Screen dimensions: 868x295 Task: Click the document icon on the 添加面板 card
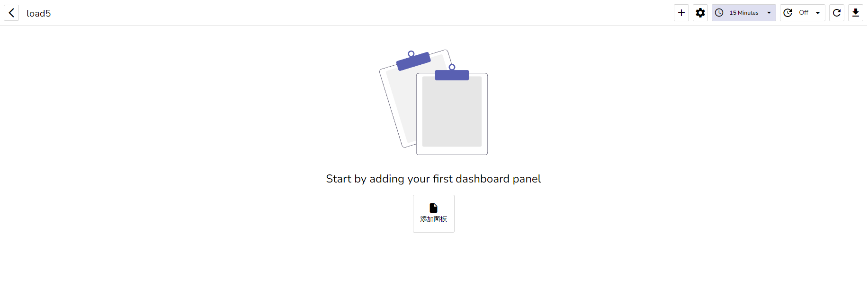coord(433,207)
